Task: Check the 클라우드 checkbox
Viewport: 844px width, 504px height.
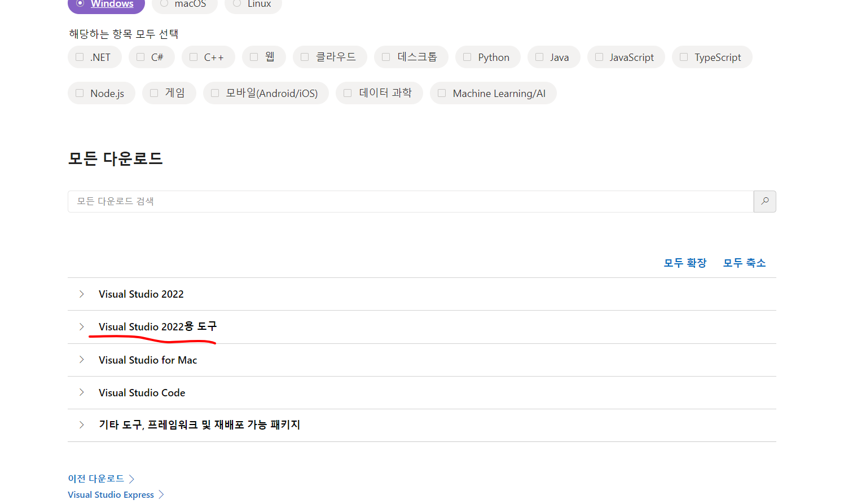Action: point(305,57)
